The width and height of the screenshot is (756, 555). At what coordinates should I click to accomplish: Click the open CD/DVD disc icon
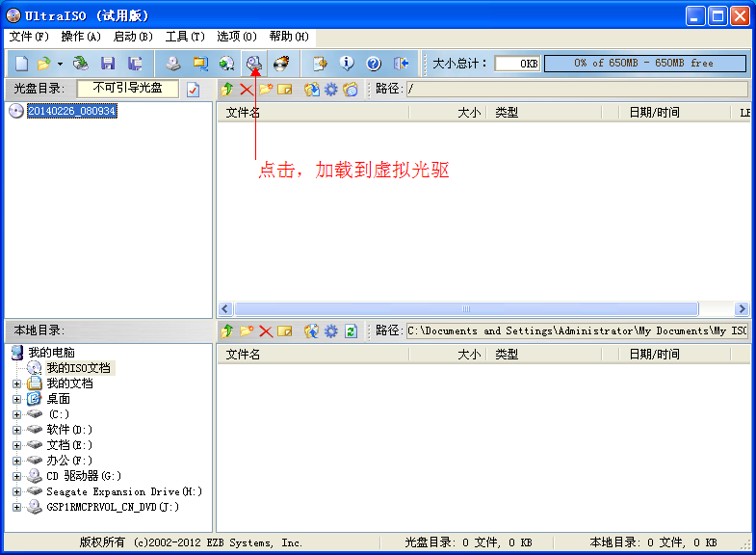coord(81,64)
